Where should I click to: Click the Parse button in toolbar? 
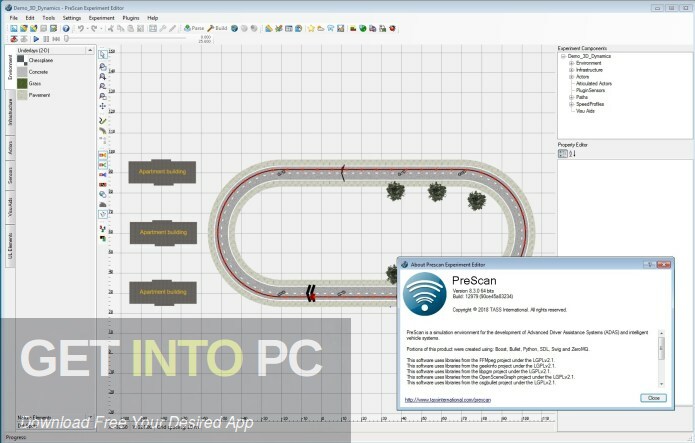coord(194,28)
